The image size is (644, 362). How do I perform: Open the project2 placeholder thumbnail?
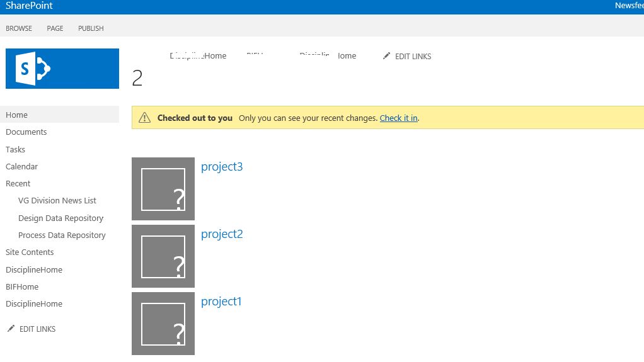click(x=163, y=256)
